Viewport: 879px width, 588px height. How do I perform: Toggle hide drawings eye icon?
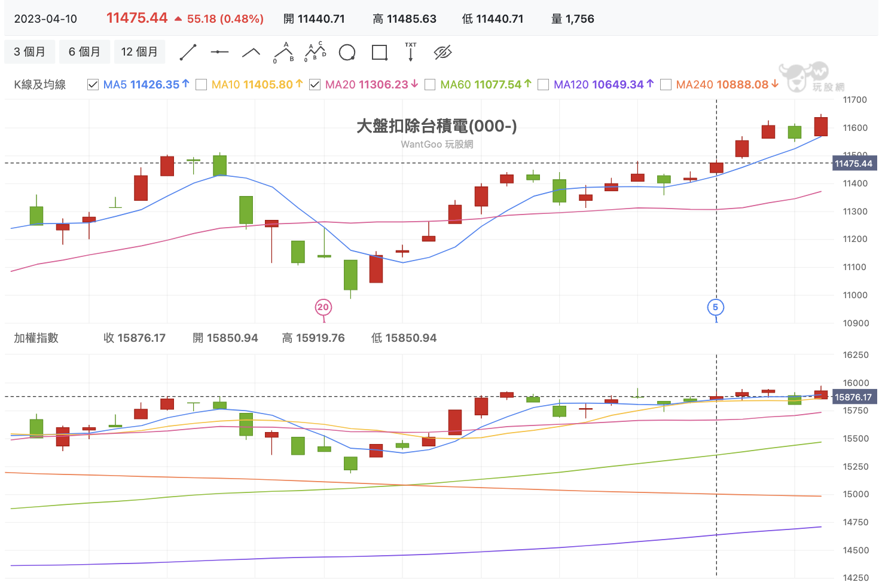442,53
